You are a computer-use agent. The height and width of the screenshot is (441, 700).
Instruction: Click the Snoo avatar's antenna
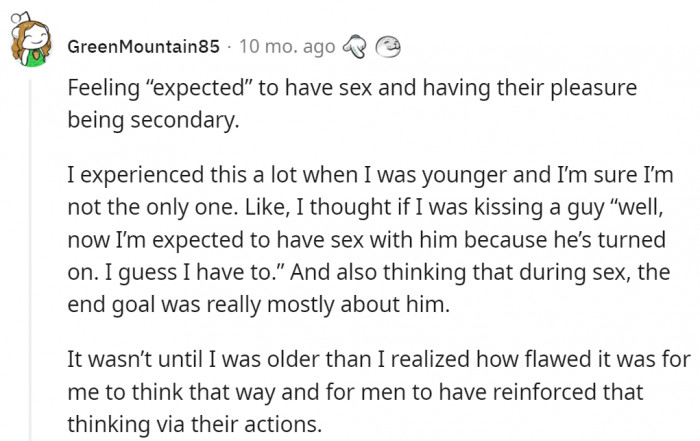(10, 14)
